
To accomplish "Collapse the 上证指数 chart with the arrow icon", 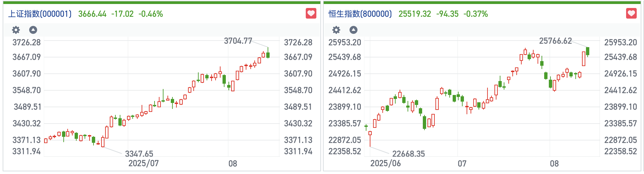I will [x=33, y=30].
